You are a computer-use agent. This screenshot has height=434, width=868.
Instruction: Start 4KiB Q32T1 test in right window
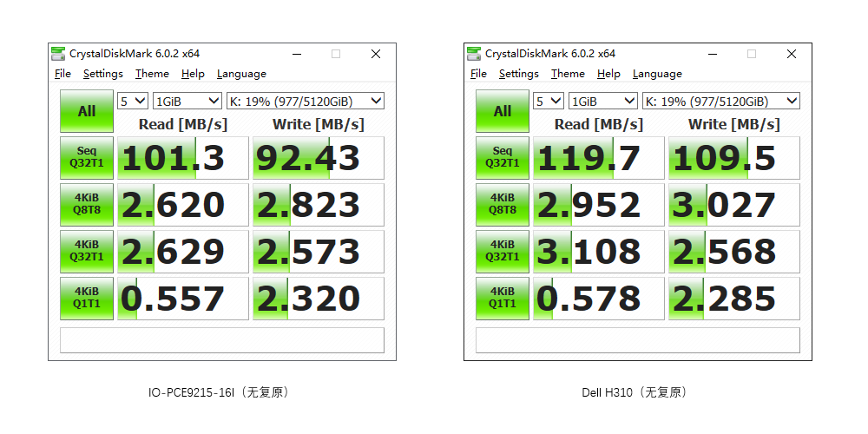(503, 251)
